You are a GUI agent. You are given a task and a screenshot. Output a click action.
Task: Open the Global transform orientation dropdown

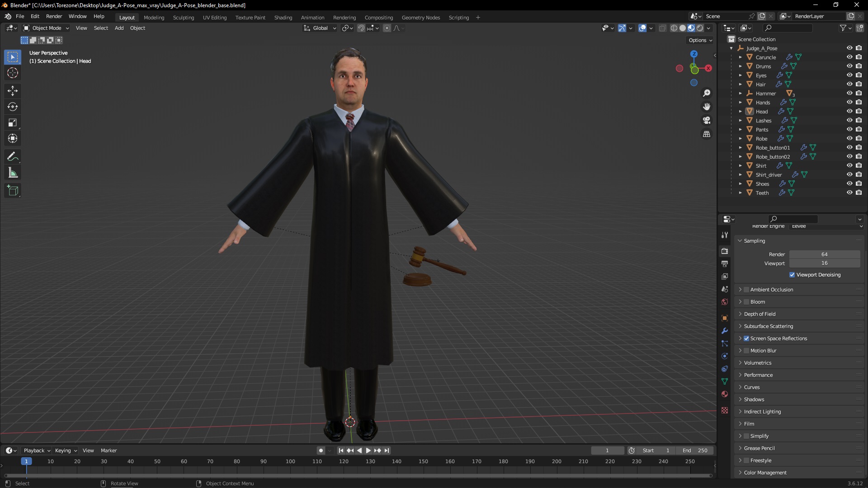point(320,28)
